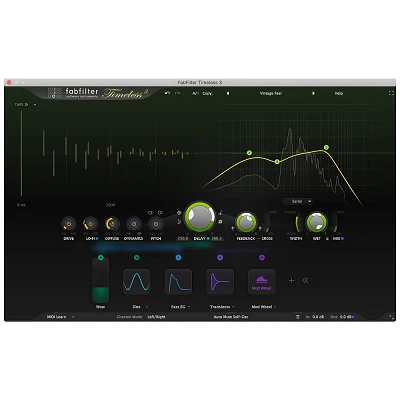Click the teal modulation source dot above Sine
This screenshot has height=400, width=400.
[x=136, y=257]
